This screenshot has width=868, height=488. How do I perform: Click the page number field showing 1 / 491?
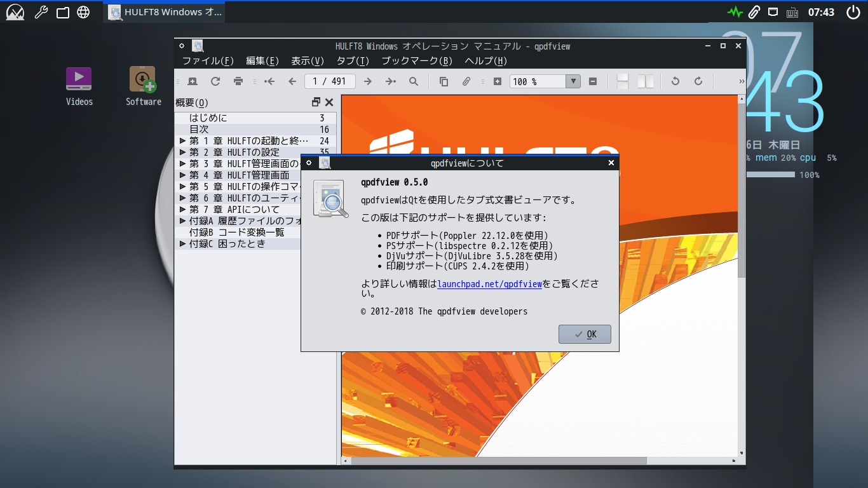330,81
